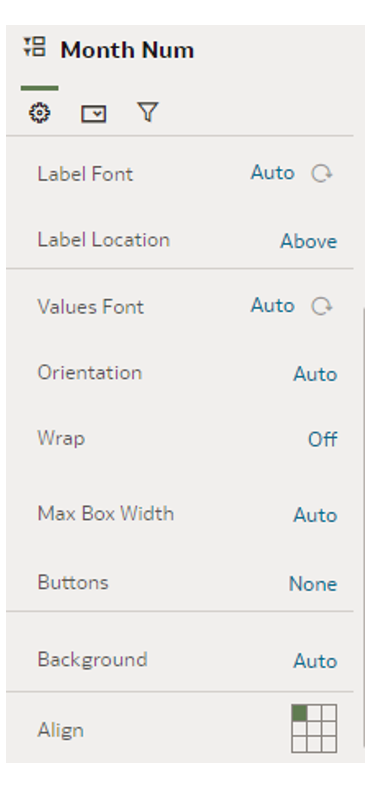Image resolution: width=371 pixels, height=789 pixels.
Task: Change Background color from Auto
Action: click(315, 661)
